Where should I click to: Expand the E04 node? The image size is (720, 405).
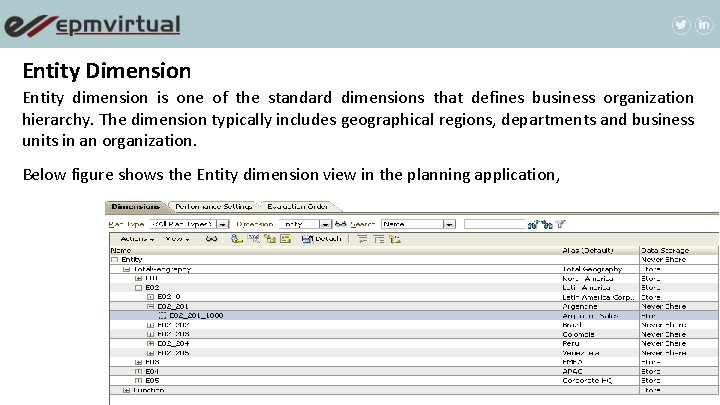coord(138,371)
